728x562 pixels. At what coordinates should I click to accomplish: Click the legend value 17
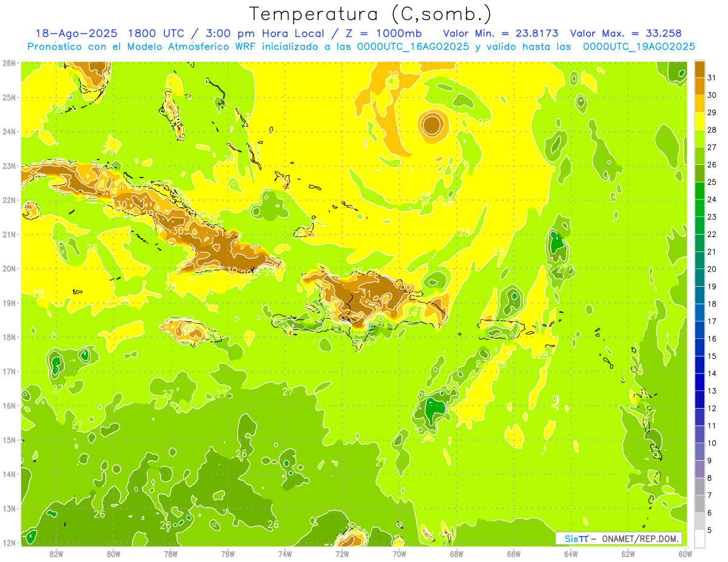click(x=712, y=321)
